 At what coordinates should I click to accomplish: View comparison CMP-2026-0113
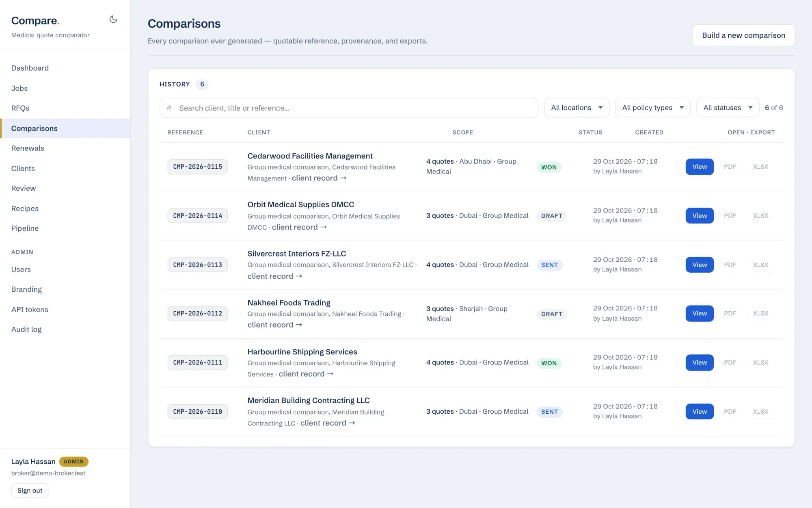pyautogui.click(x=700, y=265)
